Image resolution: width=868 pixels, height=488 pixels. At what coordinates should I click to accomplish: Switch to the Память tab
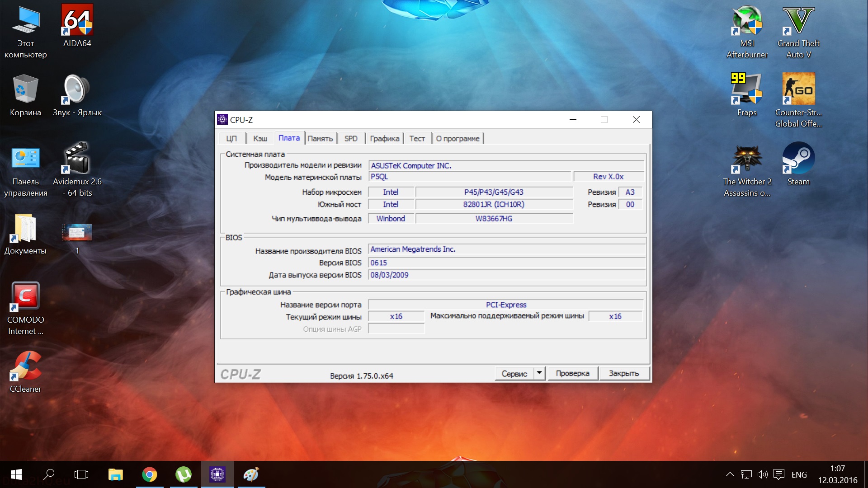point(320,139)
